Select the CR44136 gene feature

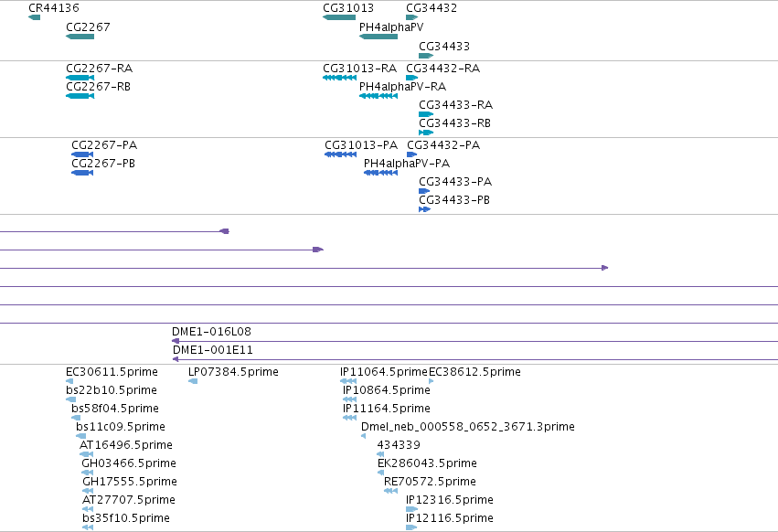click(x=34, y=17)
